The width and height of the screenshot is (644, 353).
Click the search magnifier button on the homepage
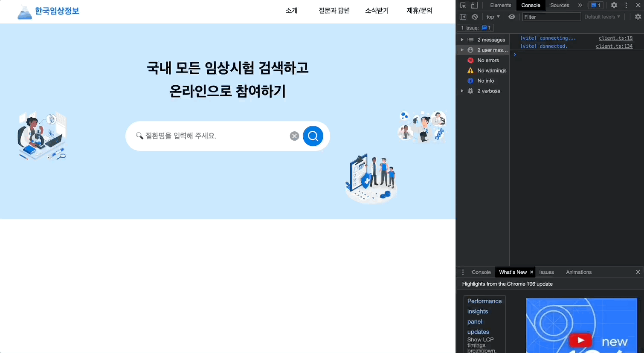tap(313, 136)
